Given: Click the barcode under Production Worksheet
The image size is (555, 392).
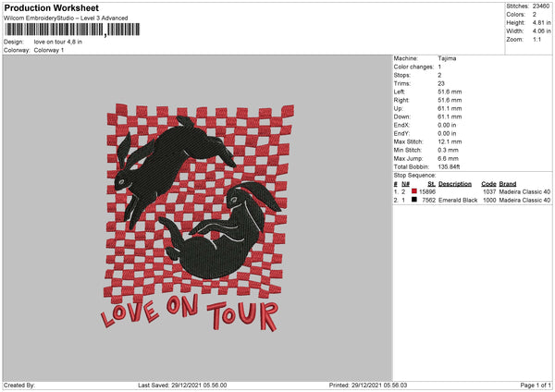Looking at the screenshot, I should [x=72, y=30].
